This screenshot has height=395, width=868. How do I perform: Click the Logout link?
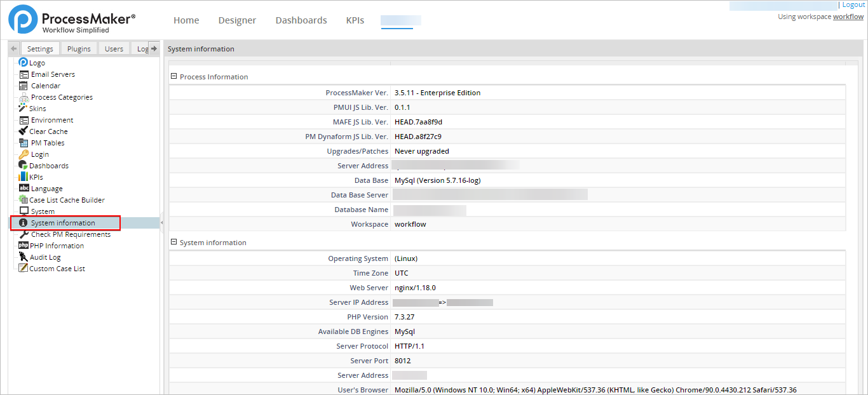pos(853,5)
